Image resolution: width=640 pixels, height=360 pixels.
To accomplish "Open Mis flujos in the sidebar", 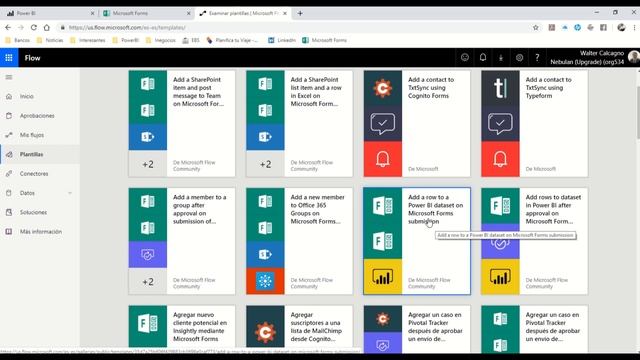I will coord(32,135).
